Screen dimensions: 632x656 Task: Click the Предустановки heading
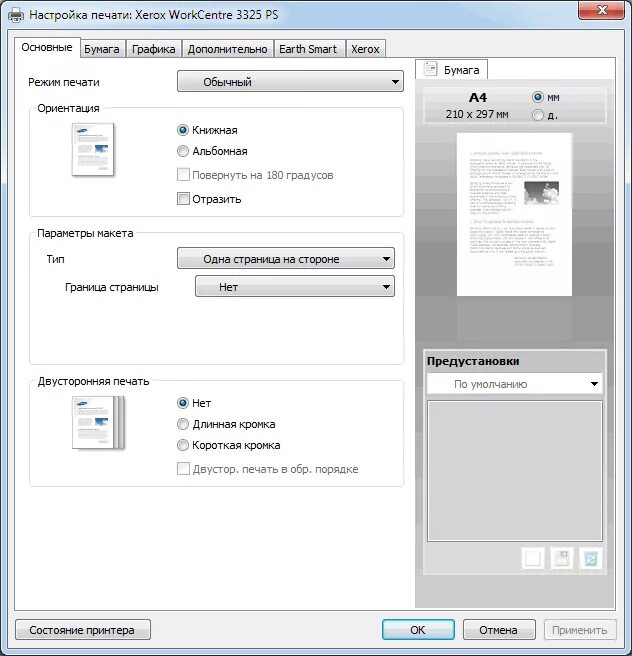pyautogui.click(x=473, y=361)
